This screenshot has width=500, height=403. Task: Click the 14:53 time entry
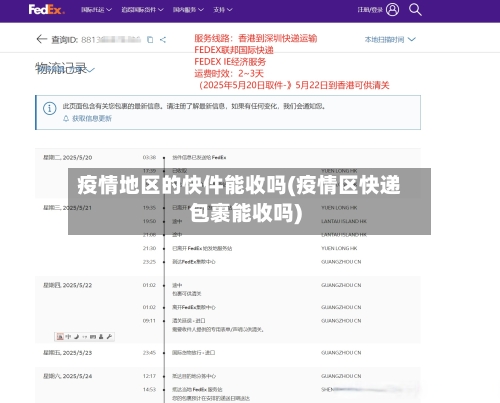click(x=149, y=389)
